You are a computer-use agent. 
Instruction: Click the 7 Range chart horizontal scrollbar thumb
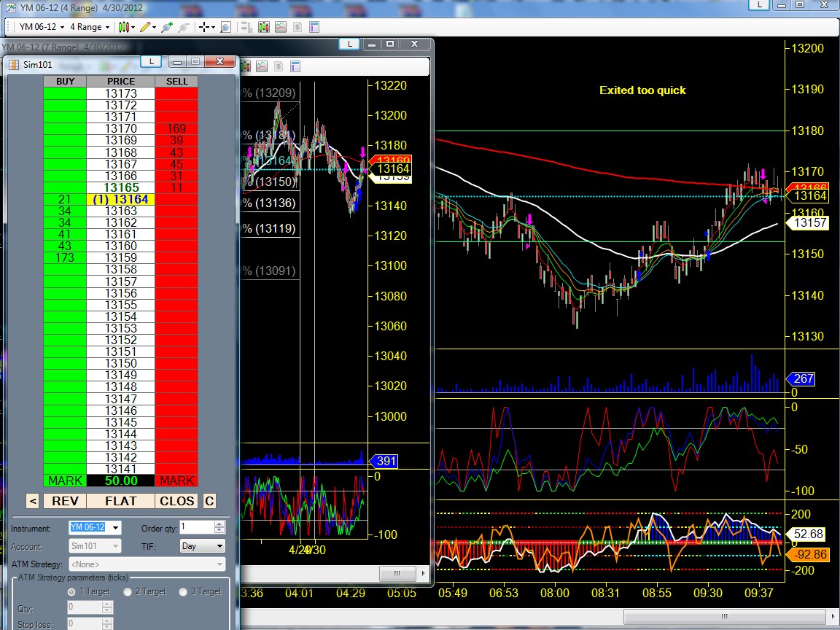coord(397,573)
